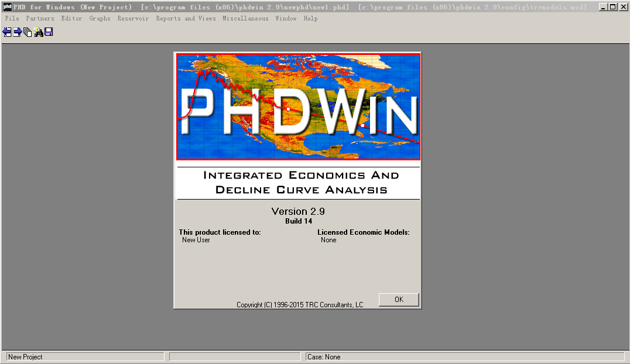Click 'Case: None' status bar field
The image size is (630, 364).
(x=465, y=357)
